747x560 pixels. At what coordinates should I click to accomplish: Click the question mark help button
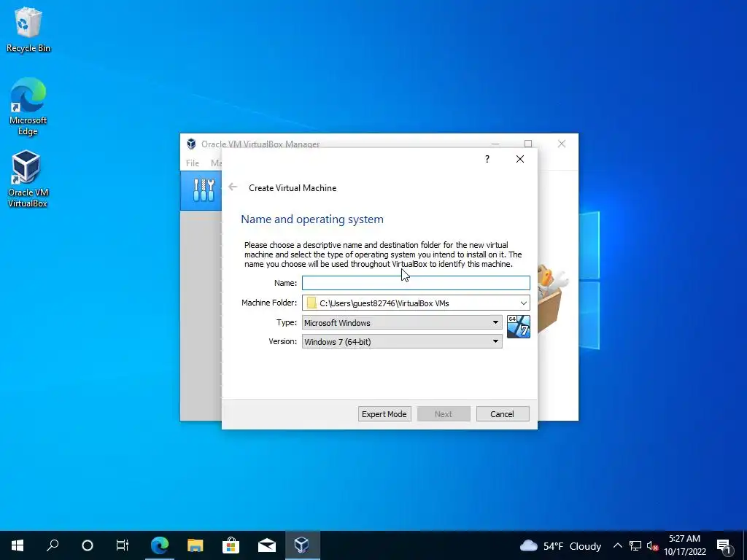tap(487, 159)
